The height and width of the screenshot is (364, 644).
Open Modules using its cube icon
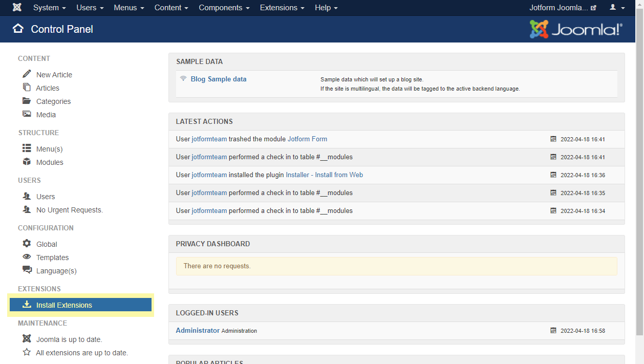coord(27,162)
